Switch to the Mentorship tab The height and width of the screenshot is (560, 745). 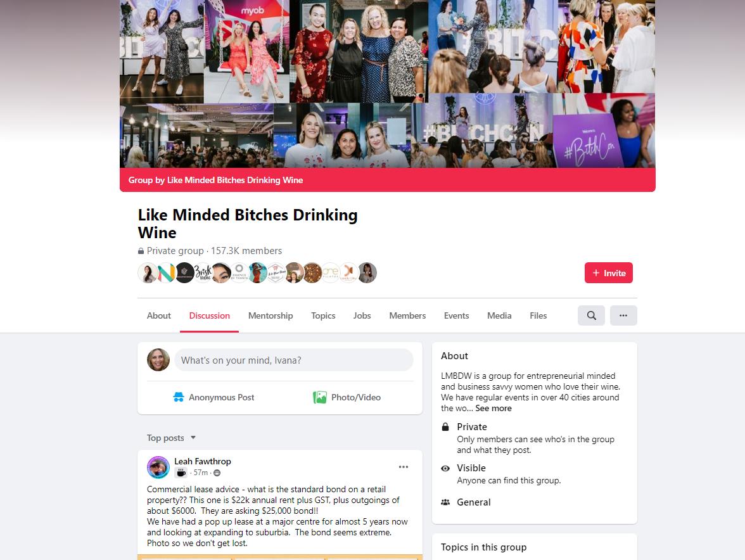pyautogui.click(x=271, y=315)
